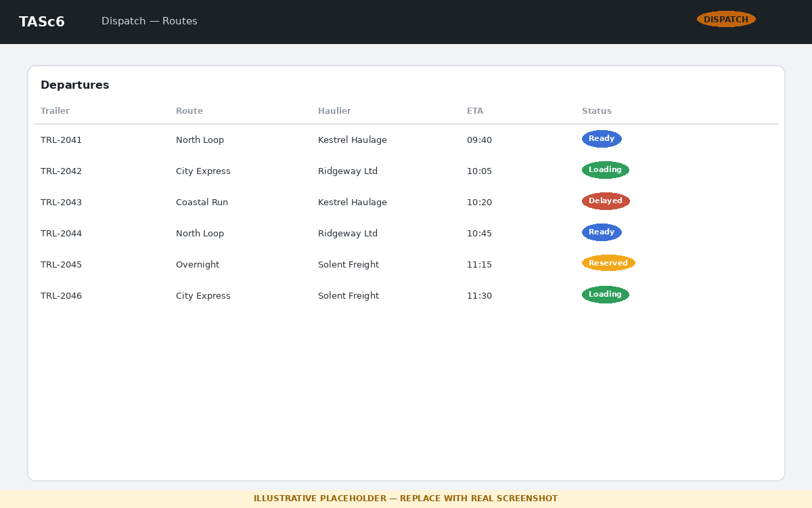Image resolution: width=812 pixels, height=508 pixels.
Task: Click the Status column header
Action: 597,111
